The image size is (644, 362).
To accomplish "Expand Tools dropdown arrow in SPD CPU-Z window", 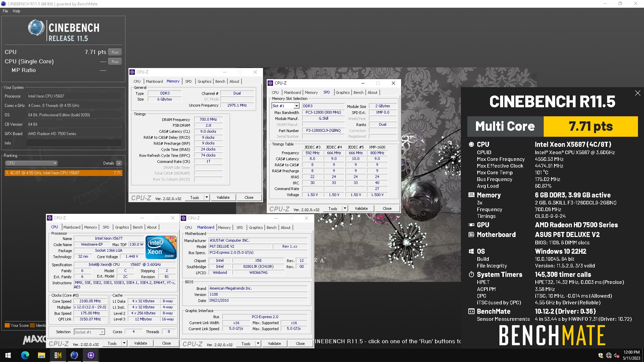I will (345, 208).
